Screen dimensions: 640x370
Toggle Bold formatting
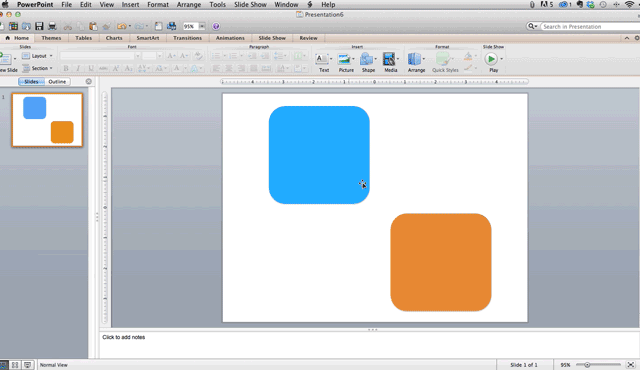pos(66,68)
